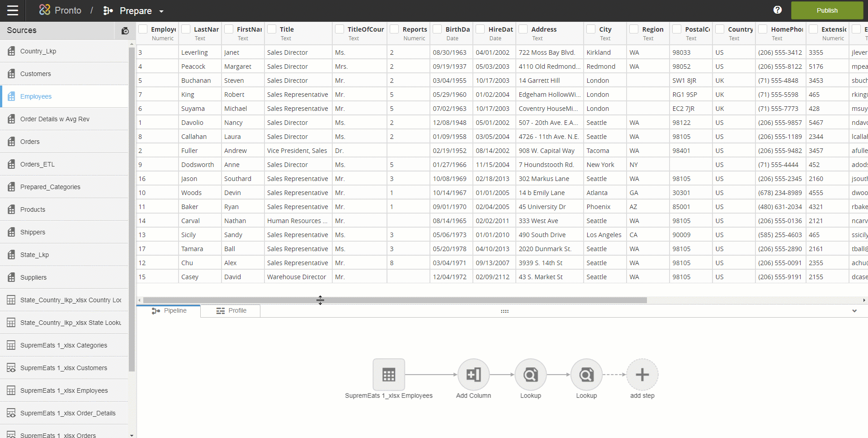Select the State_Lkp source
Screen dimensions: 868x438
(64, 255)
